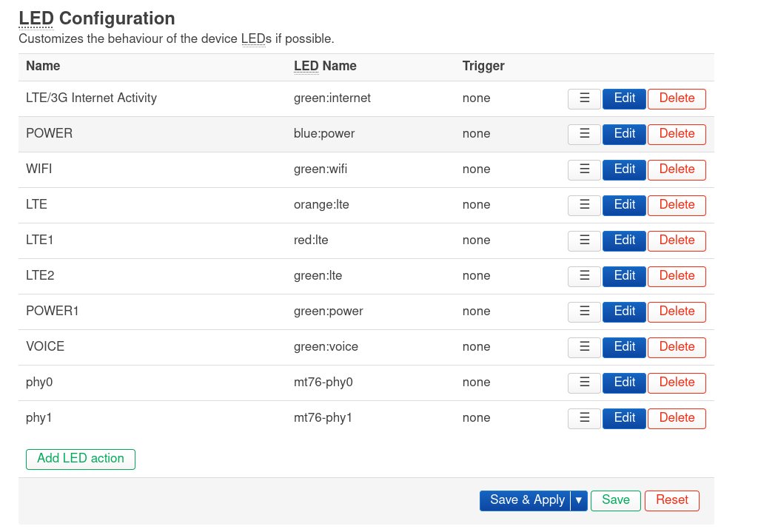Click Save & Apply button
758x532 pixels.
click(x=525, y=501)
